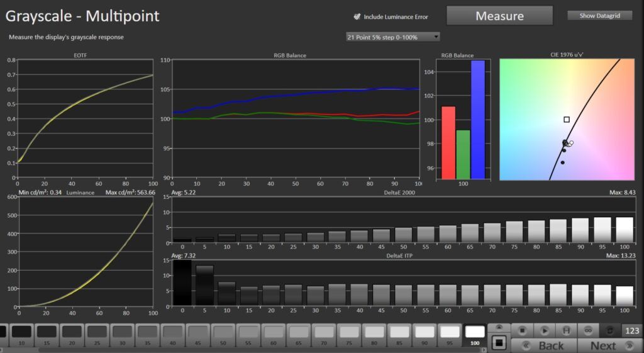Screen dimensions: 644x353
Task: Click the 0 bar in DeltaE ITP chart
Action: pyautogui.click(x=182, y=283)
